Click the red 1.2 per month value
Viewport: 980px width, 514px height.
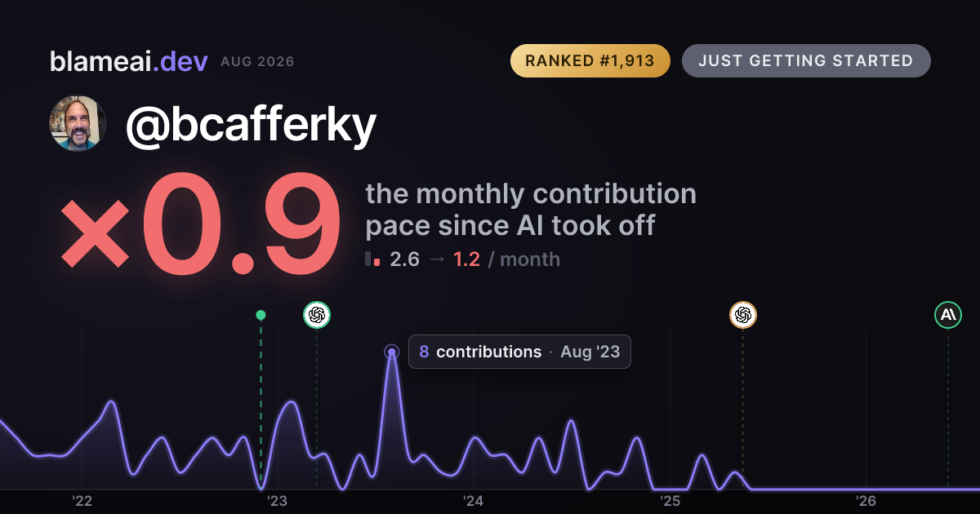pyautogui.click(x=466, y=259)
